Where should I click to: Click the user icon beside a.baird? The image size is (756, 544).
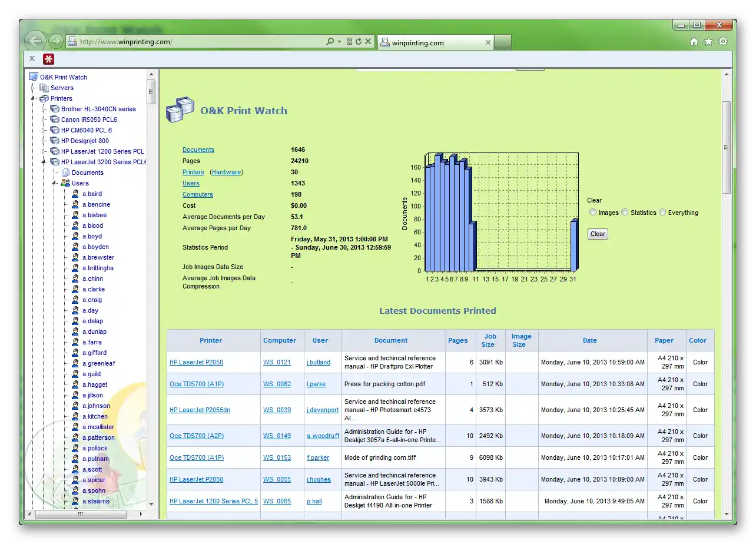75,194
